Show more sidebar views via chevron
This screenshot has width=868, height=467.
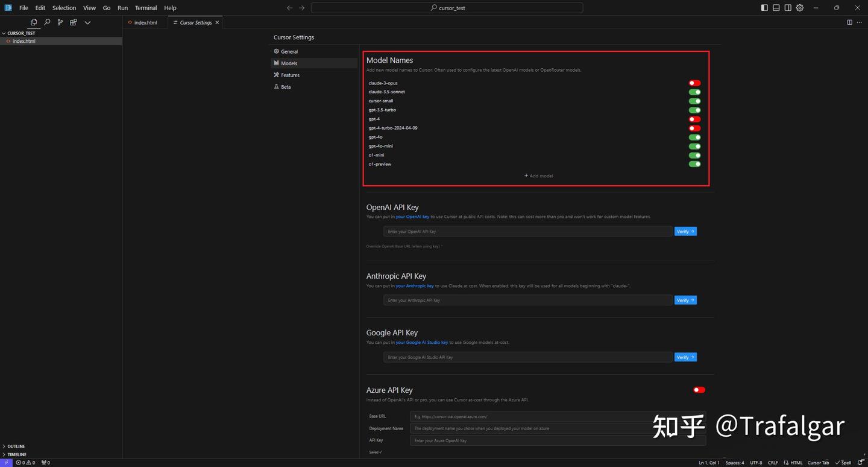tap(87, 22)
